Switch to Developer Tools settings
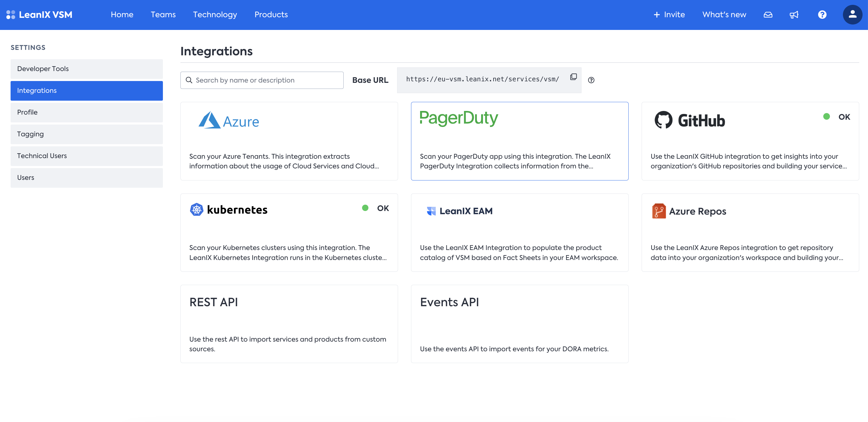 (x=87, y=69)
